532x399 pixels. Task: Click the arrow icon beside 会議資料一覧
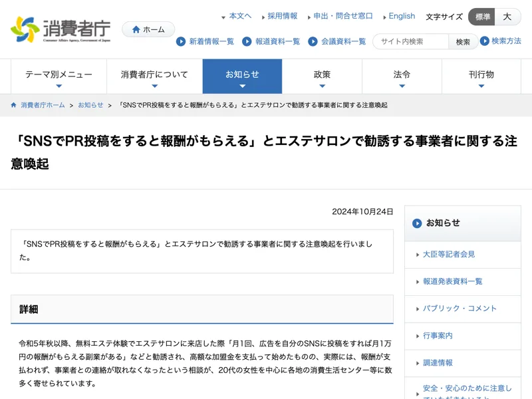pos(313,41)
